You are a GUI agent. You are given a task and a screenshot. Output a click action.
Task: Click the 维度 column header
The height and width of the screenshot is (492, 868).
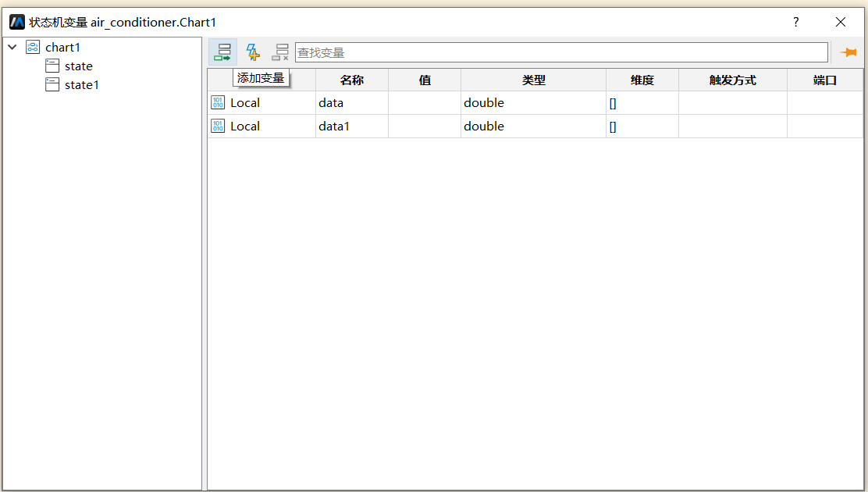[x=642, y=80]
